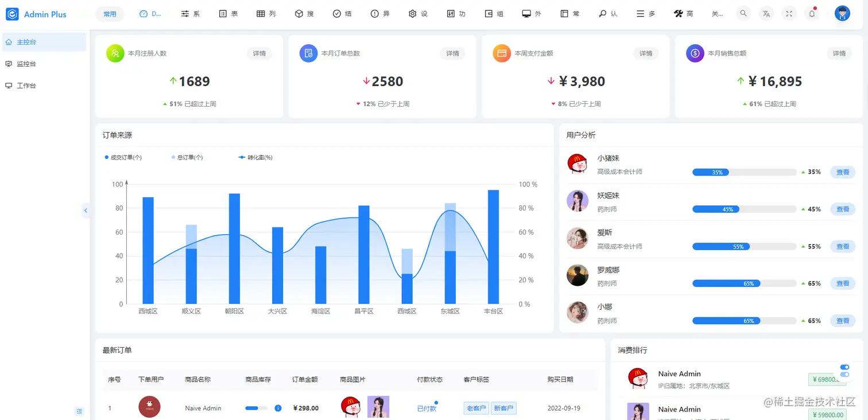
Task: Click the 35% progress bar for 小猪妹
Action: pos(745,172)
